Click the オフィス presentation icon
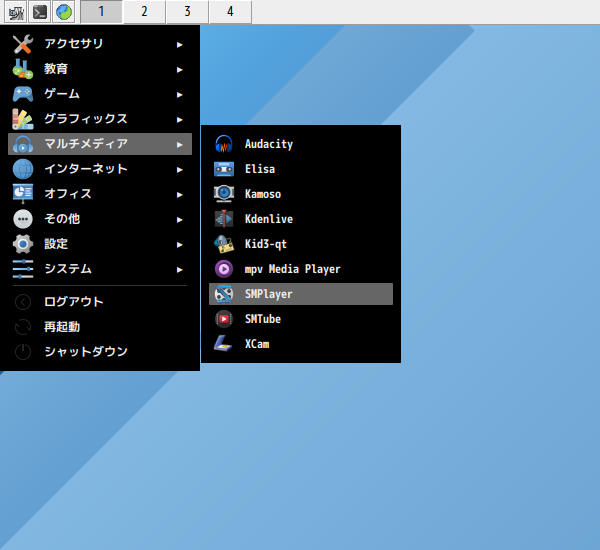The height and width of the screenshot is (550, 600). click(23, 194)
